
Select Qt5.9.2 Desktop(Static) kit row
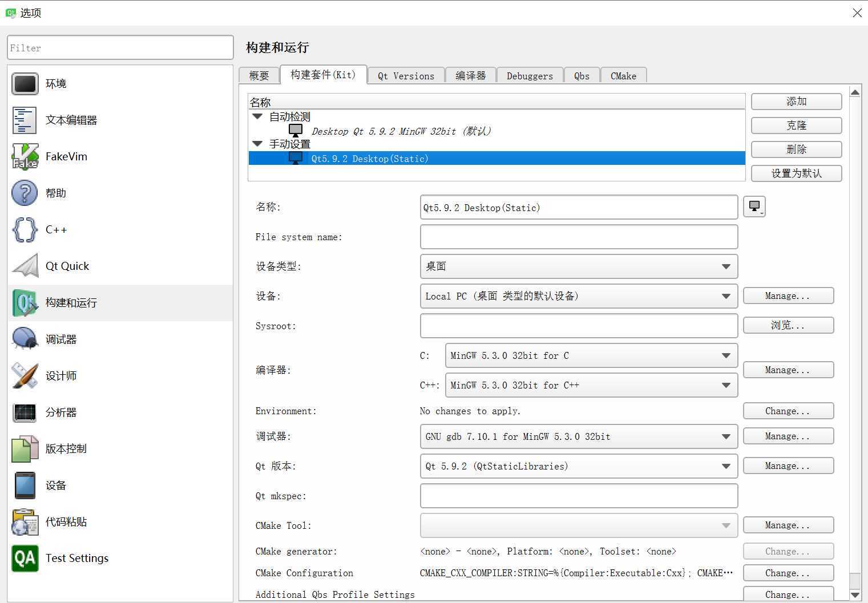tap(497, 158)
